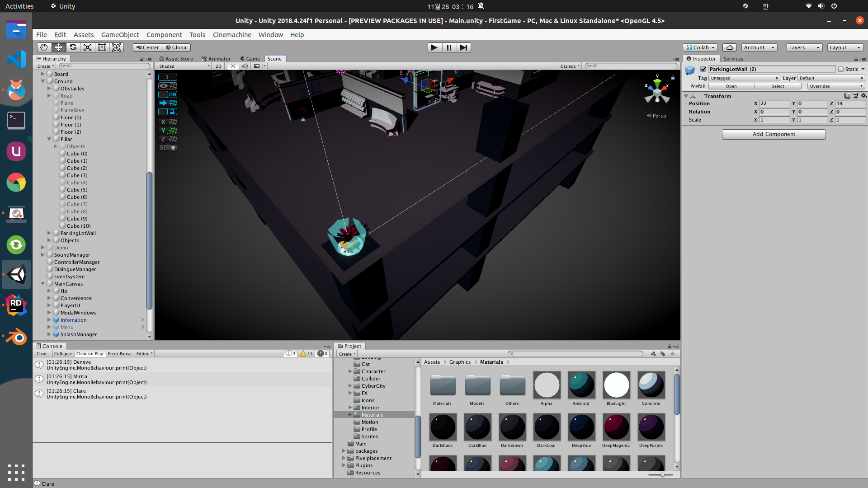Screen dimensions: 868x488
Task: Toggle Hierarchy panel lock icon
Action: click(142, 59)
